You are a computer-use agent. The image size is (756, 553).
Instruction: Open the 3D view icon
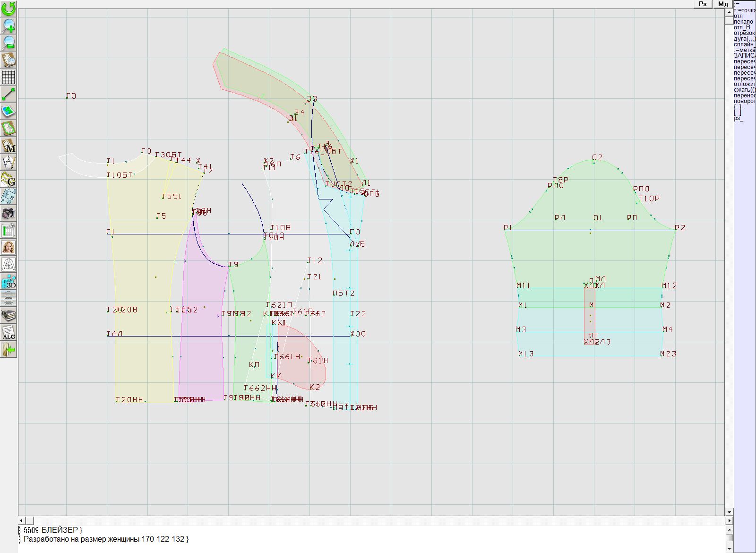9,282
